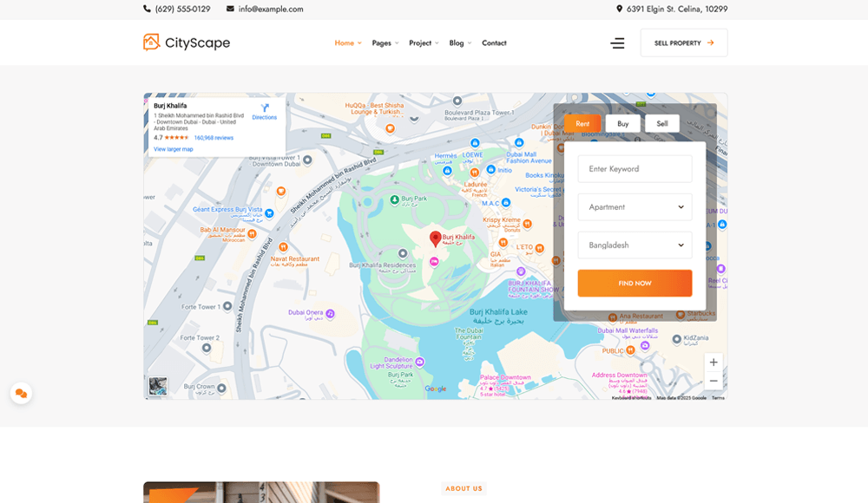Open the View larger map link

(174, 149)
